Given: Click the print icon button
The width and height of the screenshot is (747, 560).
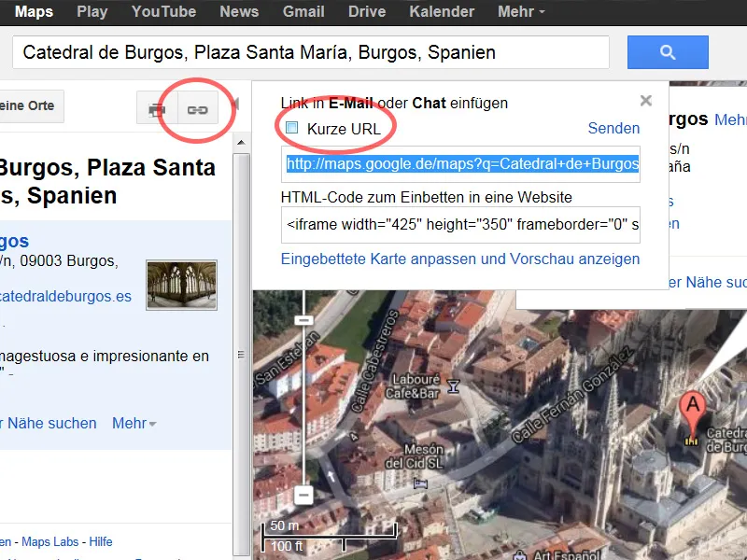Looking at the screenshot, I should [157, 109].
